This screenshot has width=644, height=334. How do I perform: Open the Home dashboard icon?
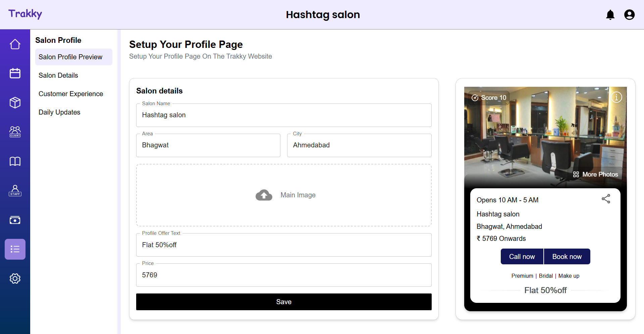click(x=15, y=44)
